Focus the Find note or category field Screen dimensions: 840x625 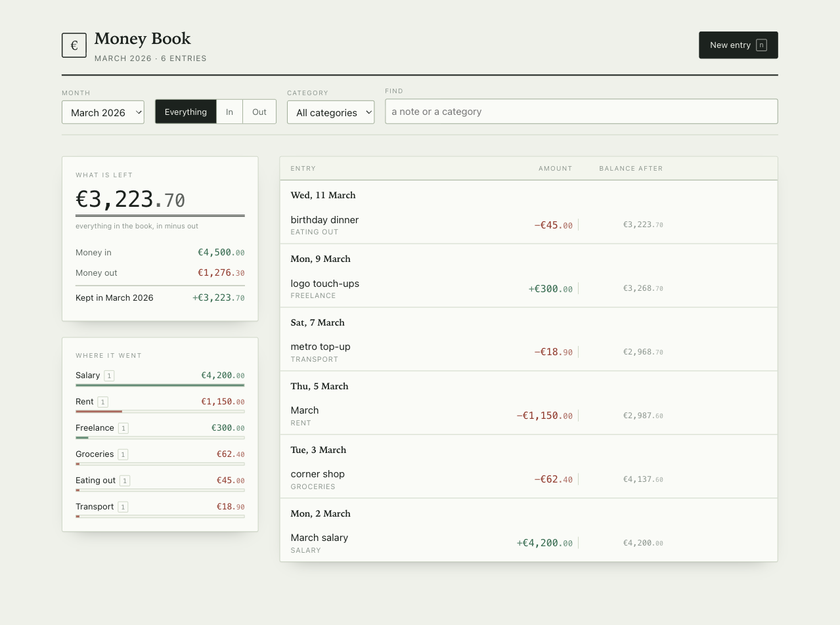[x=581, y=112]
